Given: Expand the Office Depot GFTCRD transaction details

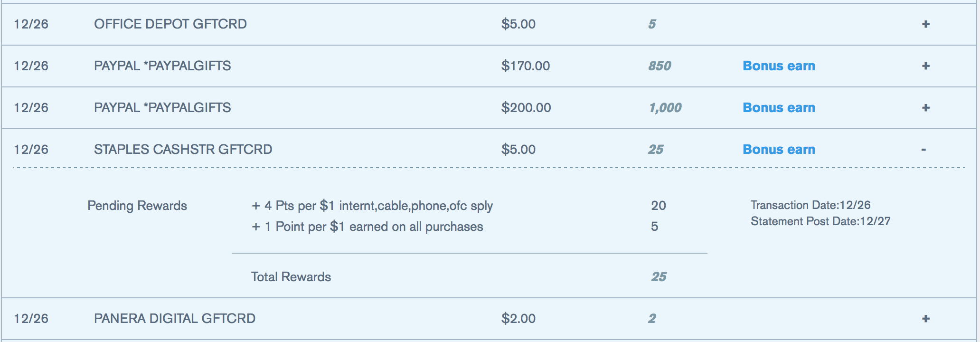Looking at the screenshot, I should coord(925,24).
